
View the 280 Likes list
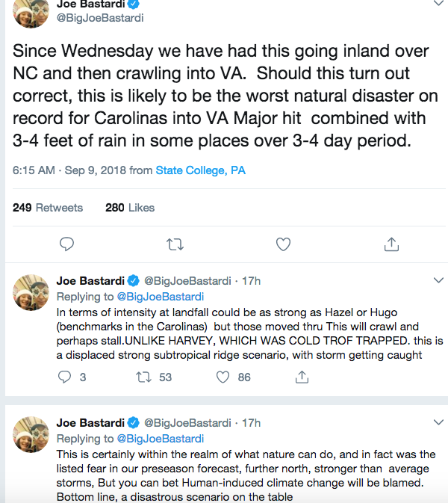pos(129,207)
